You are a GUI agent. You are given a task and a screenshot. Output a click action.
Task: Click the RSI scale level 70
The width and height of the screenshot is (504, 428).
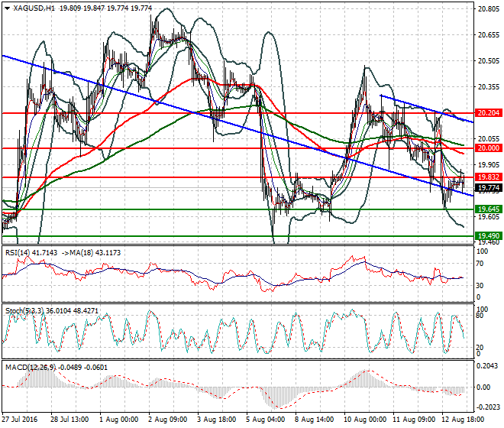coord(480,264)
